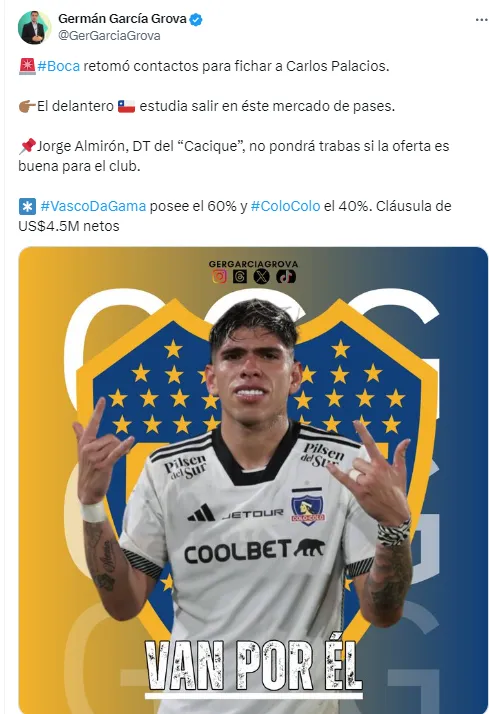Click the VAN POR ÉL caption

tap(254, 666)
